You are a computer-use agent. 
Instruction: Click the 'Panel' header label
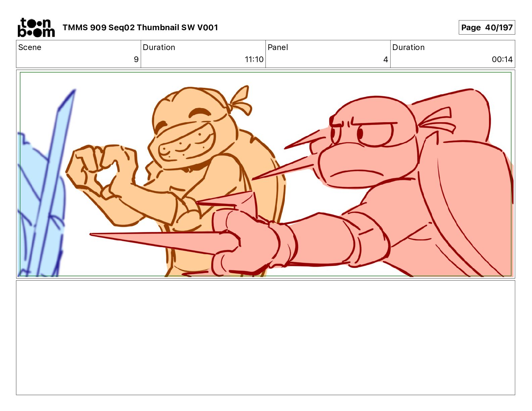pos(278,47)
